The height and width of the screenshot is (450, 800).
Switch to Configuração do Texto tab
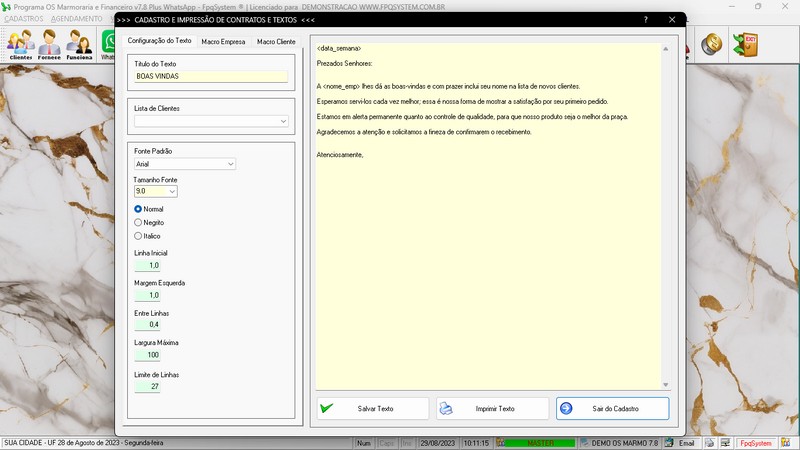[159, 41]
